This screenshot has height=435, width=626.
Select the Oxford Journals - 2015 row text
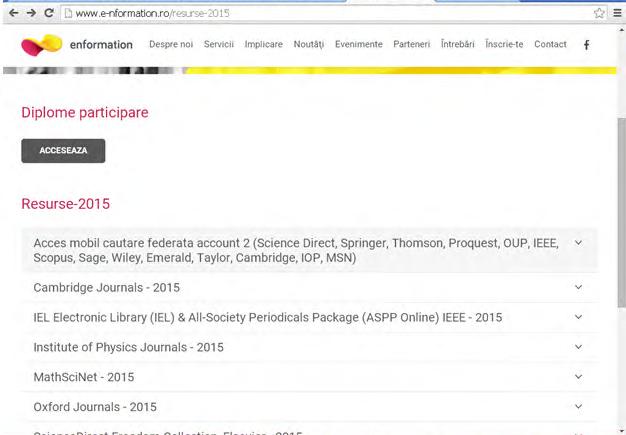pyautogui.click(x=95, y=407)
